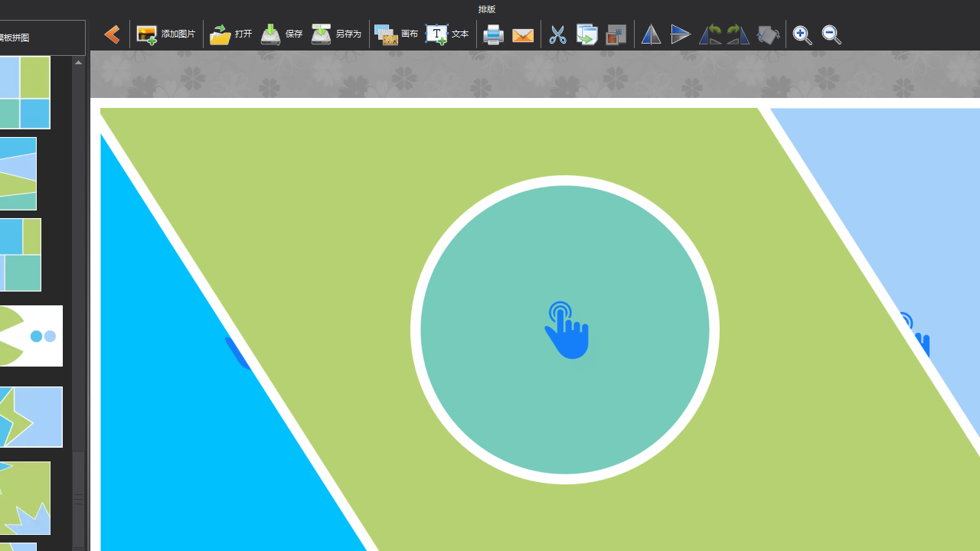This screenshot has height=551, width=980.
Task: Click the envelope email icon
Action: pos(523,34)
